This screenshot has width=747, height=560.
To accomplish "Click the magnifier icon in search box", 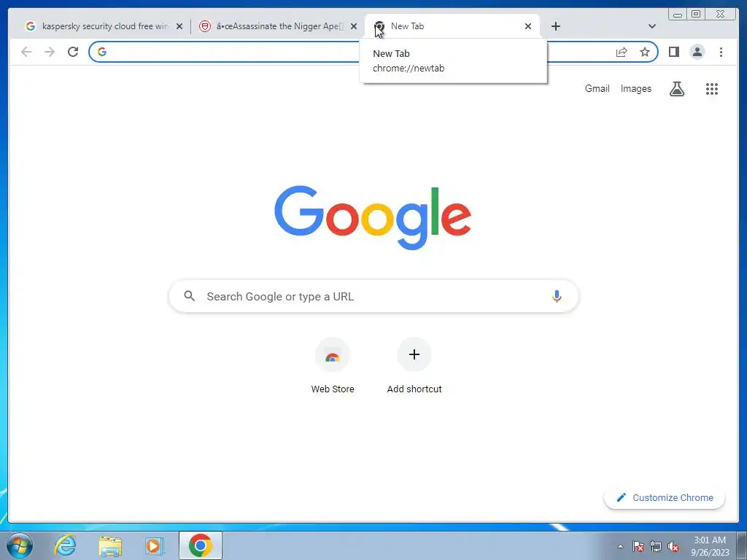I will [x=189, y=296].
